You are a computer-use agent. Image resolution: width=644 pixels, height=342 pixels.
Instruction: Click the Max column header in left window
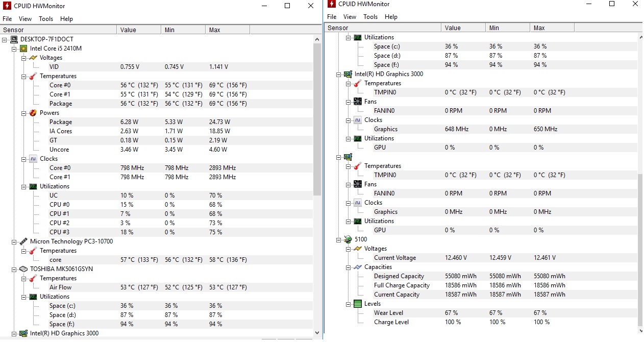(228, 30)
